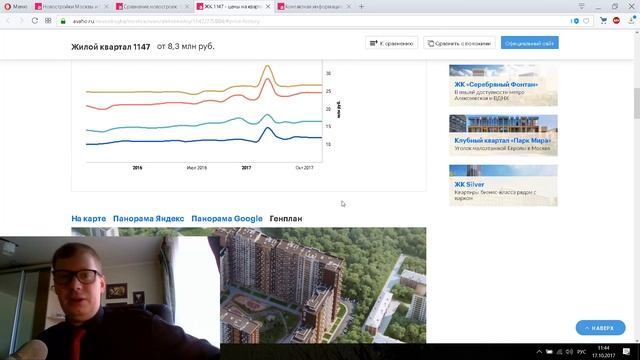Go forward to the next page
The width and height of the screenshot is (640, 360).
point(21,21)
